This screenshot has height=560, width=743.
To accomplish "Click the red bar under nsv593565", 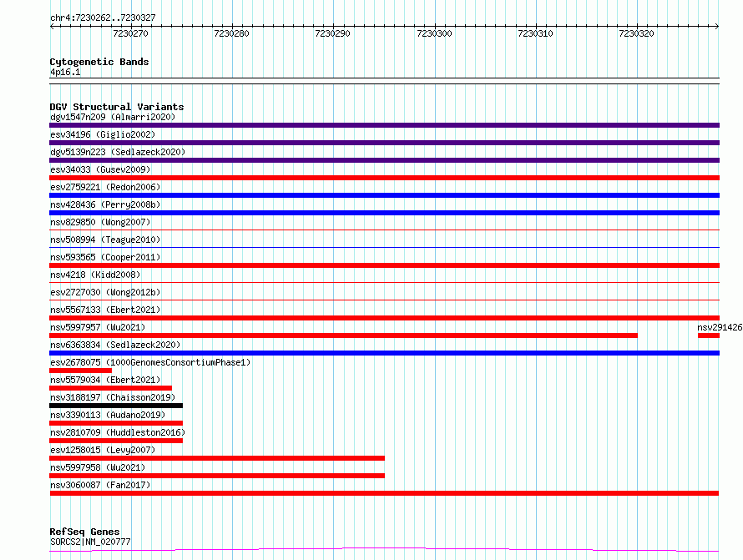I will pyautogui.click(x=384, y=265).
